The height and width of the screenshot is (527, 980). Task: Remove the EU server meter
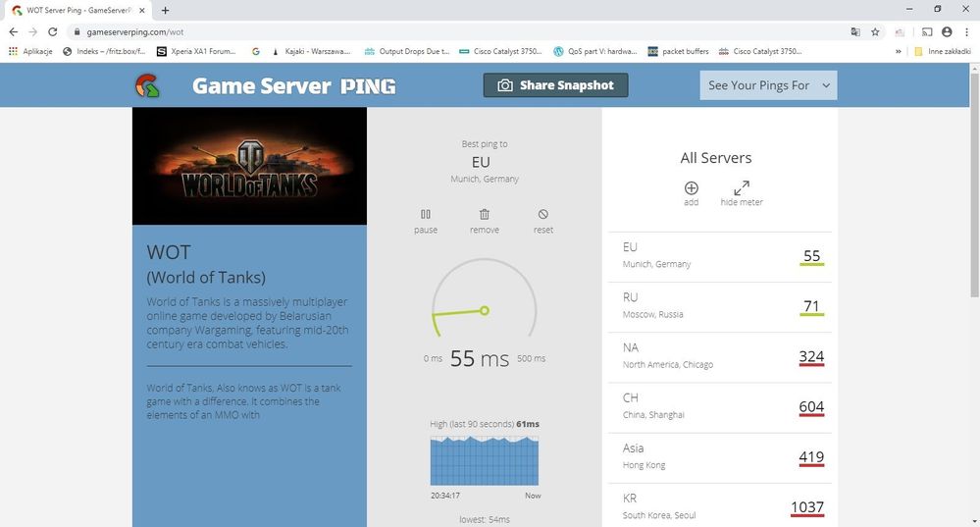tap(484, 215)
